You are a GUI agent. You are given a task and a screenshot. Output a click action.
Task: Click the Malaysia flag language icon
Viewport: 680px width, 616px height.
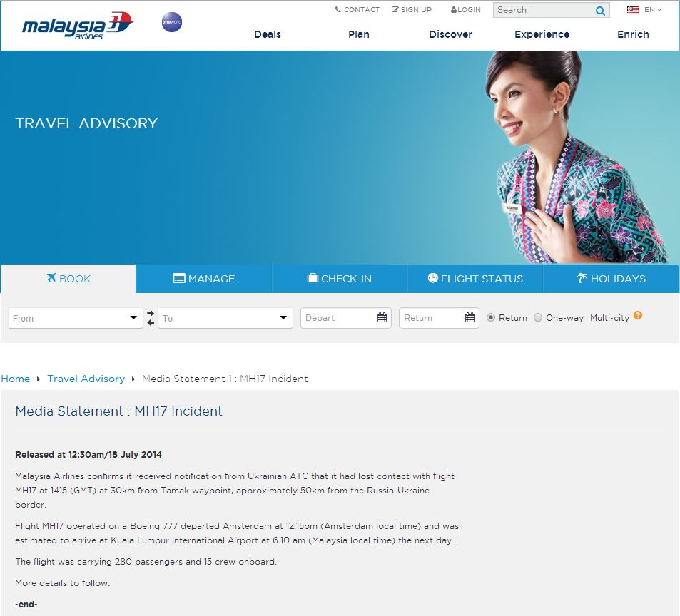click(x=633, y=10)
